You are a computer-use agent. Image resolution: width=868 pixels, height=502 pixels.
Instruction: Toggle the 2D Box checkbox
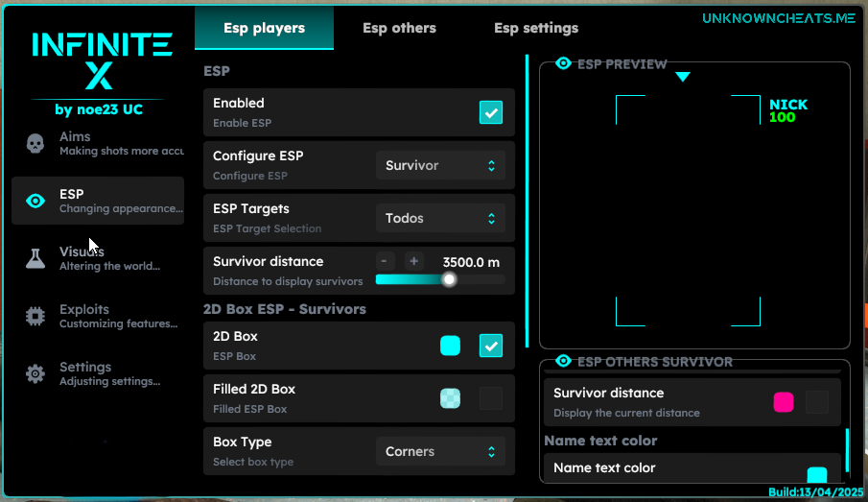[x=491, y=346]
